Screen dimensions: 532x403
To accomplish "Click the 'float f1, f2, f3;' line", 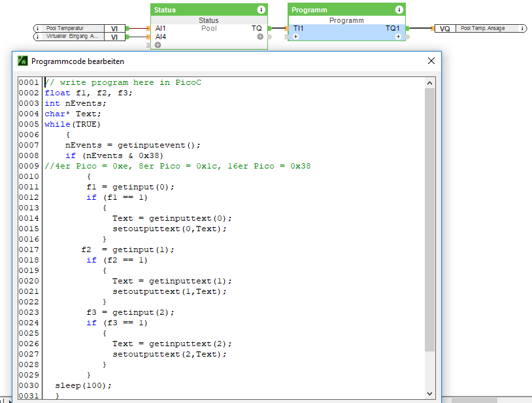I will (88, 93).
